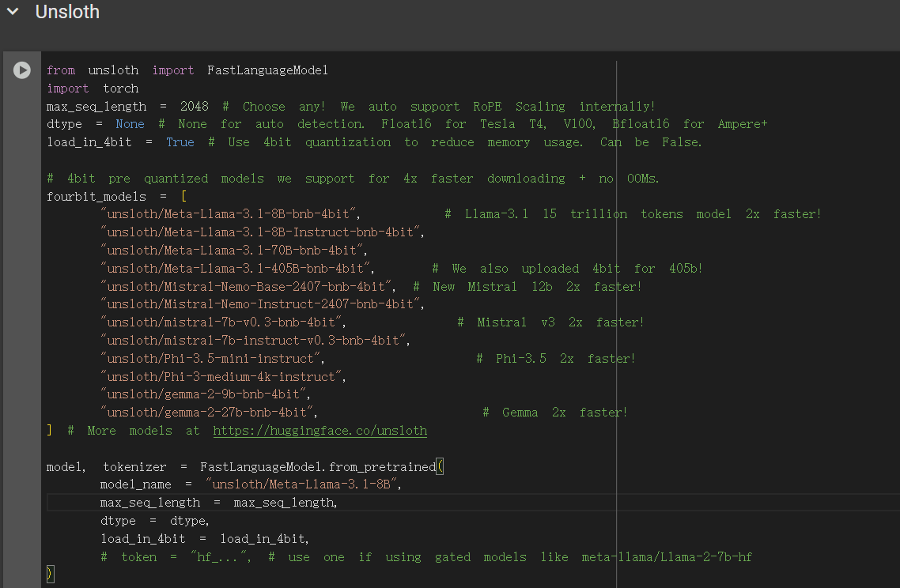Open the huggingface.co/unsloth link
Image resolution: width=900 pixels, height=588 pixels.
pos(320,431)
